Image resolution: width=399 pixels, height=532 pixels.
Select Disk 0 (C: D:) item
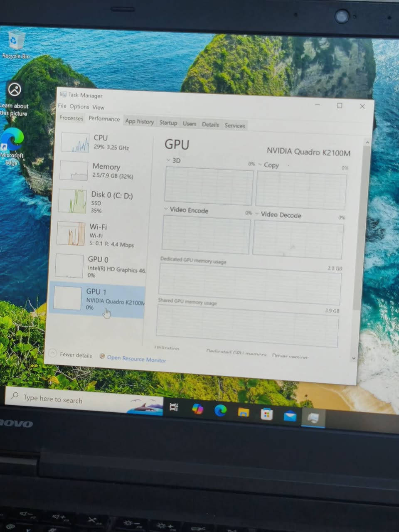tap(102, 202)
